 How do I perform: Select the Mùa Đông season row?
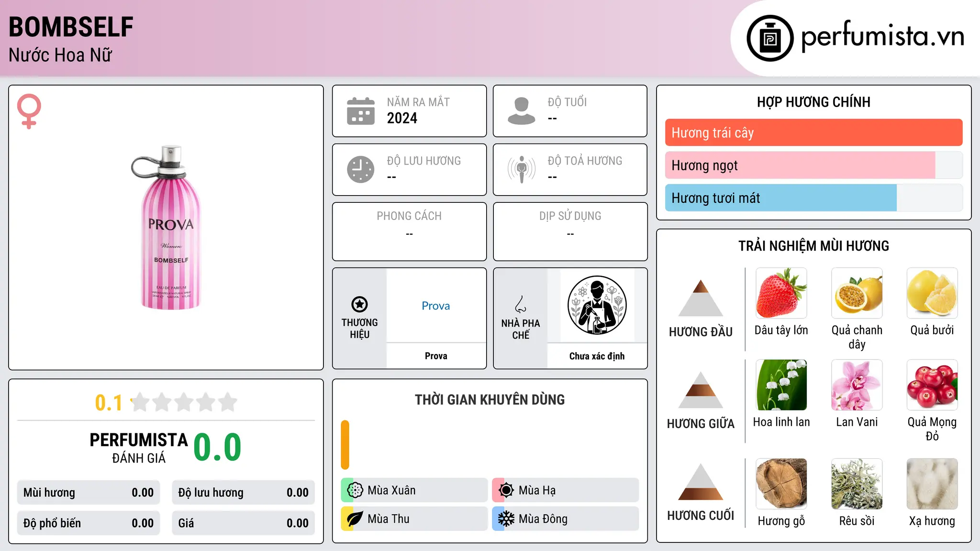pyautogui.click(x=565, y=519)
